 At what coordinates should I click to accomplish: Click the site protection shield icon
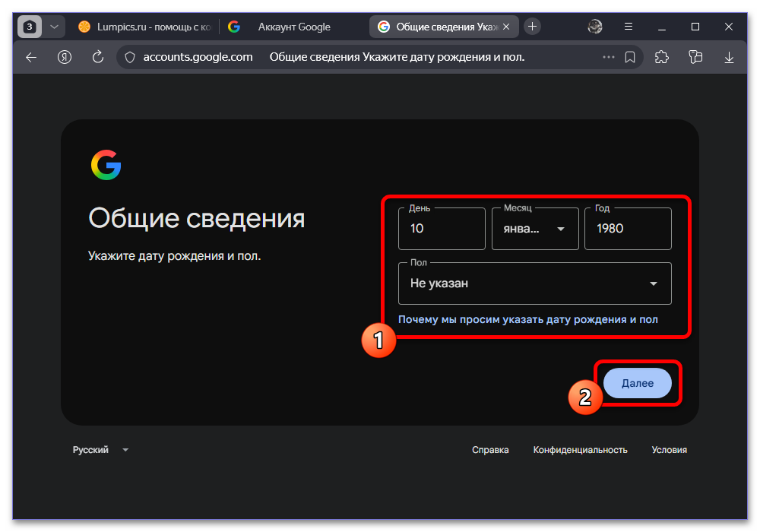(130, 57)
